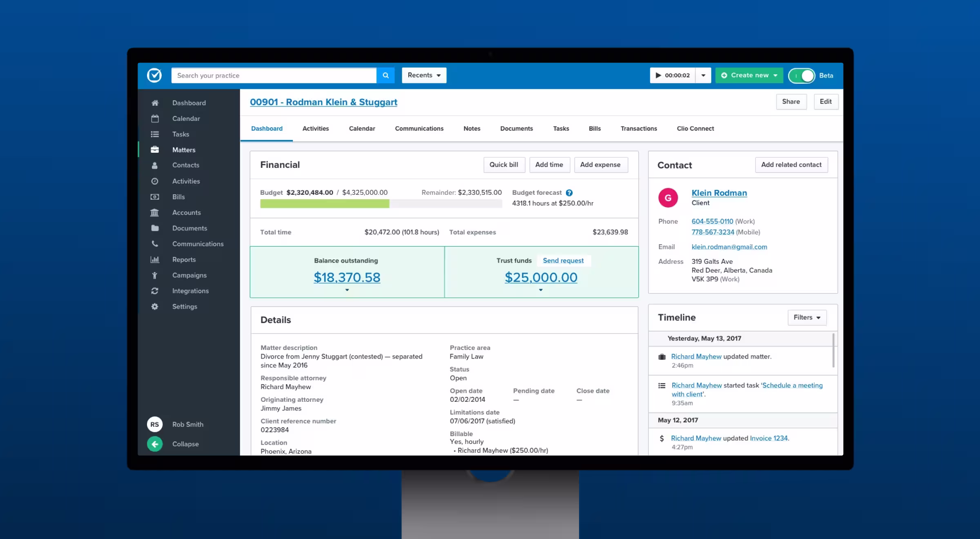Select the matter Dashboard tab
Screen dimensions: 980x539
coord(267,129)
